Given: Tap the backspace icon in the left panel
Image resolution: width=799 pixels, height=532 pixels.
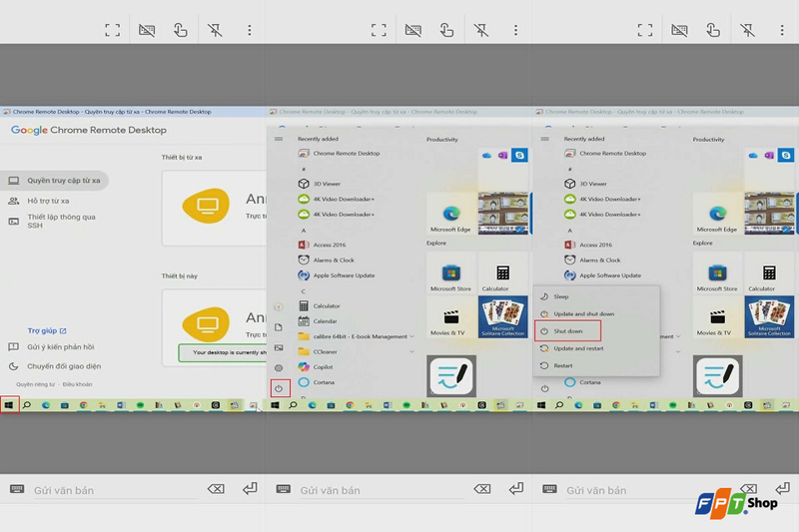Looking at the screenshot, I should point(216,489).
